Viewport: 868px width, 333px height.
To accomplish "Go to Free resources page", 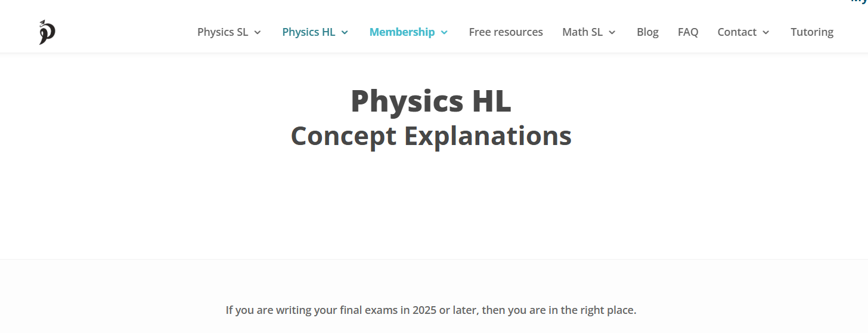I will coord(506,32).
